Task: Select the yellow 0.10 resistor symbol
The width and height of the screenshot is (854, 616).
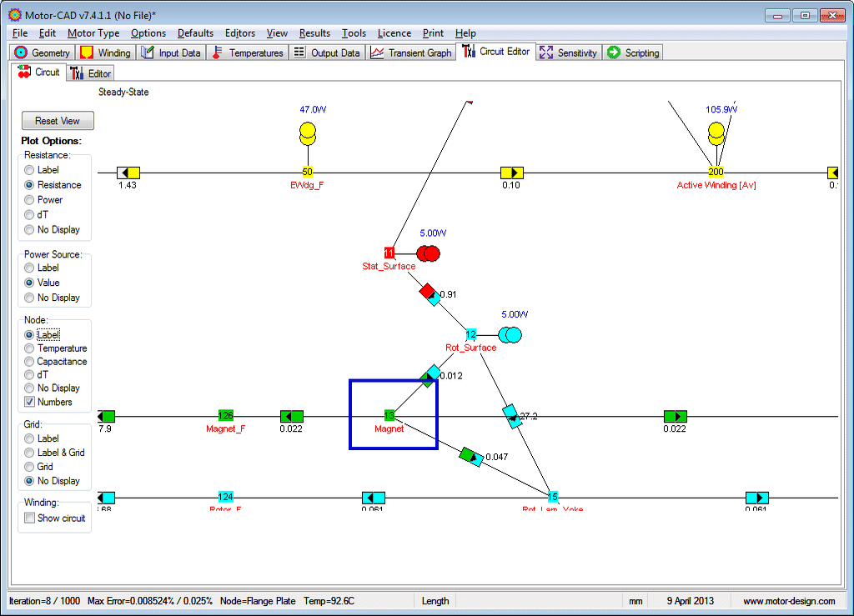Action: tap(512, 173)
